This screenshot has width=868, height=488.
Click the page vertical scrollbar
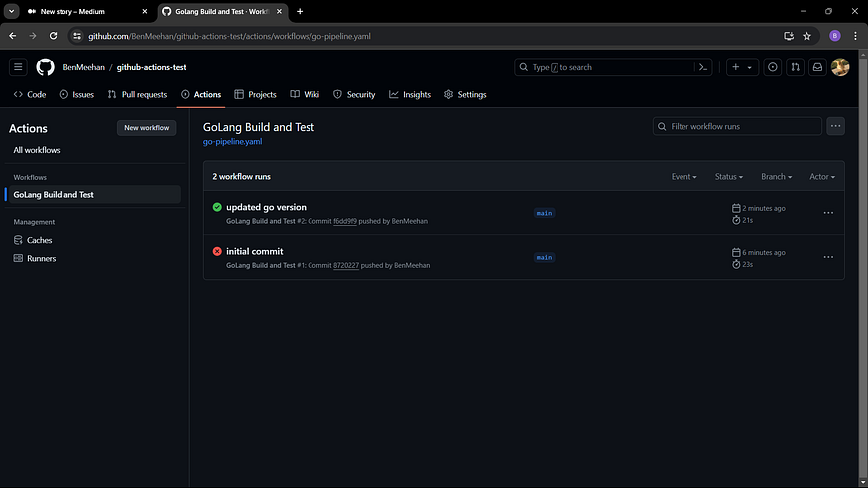tap(863, 266)
